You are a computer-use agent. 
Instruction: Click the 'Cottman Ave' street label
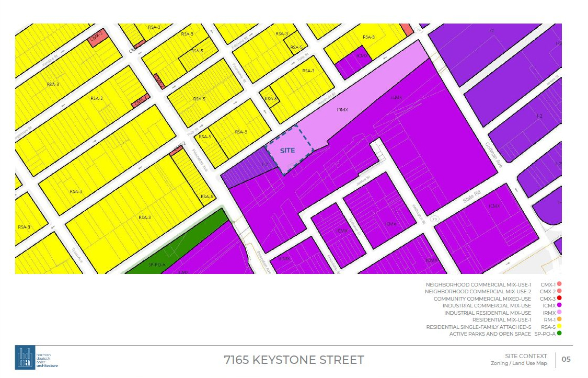(x=493, y=155)
